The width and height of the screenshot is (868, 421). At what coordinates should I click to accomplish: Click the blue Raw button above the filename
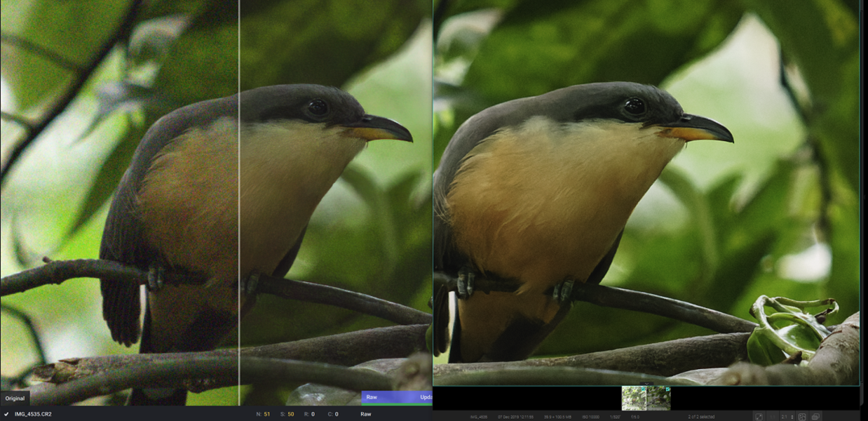372,397
